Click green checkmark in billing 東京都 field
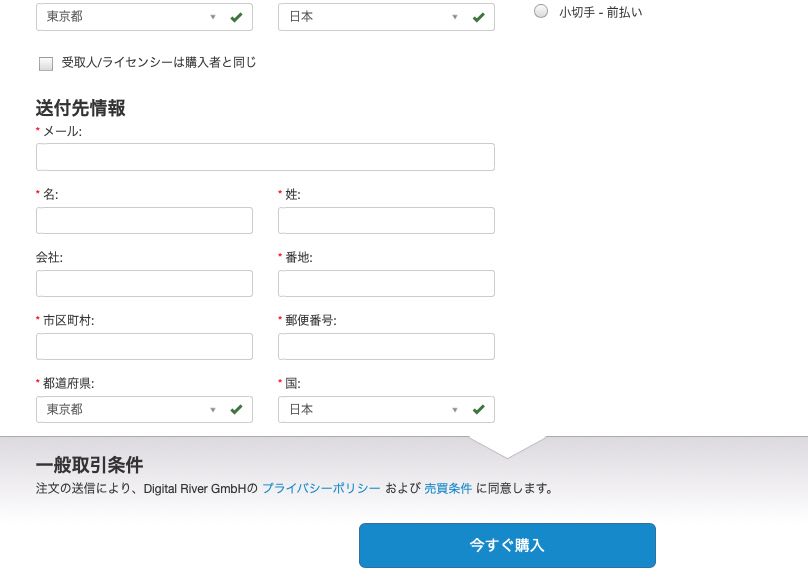The width and height of the screenshot is (808, 582). click(236, 17)
